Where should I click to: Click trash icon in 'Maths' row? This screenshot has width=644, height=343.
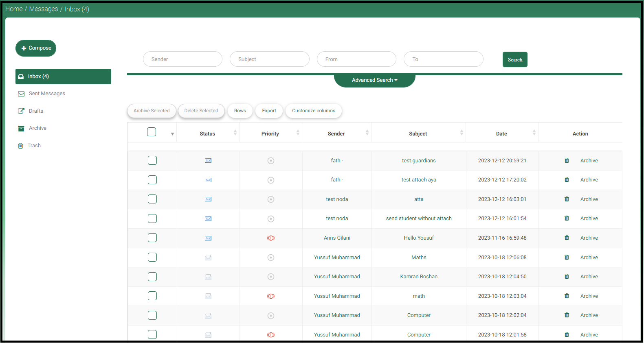click(567, 257)
